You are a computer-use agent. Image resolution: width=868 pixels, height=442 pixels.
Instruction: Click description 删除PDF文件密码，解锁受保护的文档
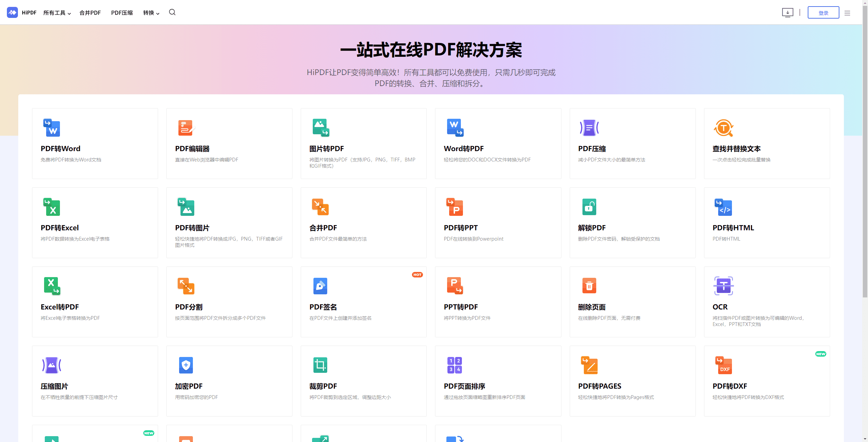(x=619, y=239)
